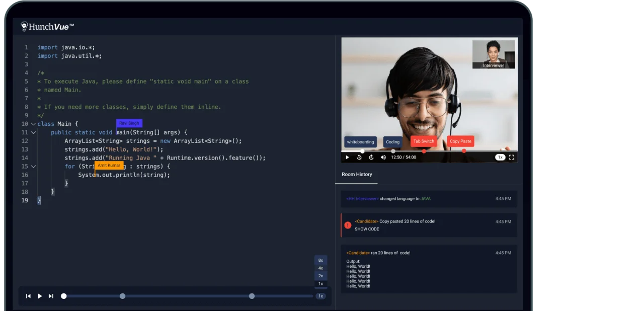The image size is (644, 311).
Task: Select 8x code playback speed
Action: pos(320,260)
